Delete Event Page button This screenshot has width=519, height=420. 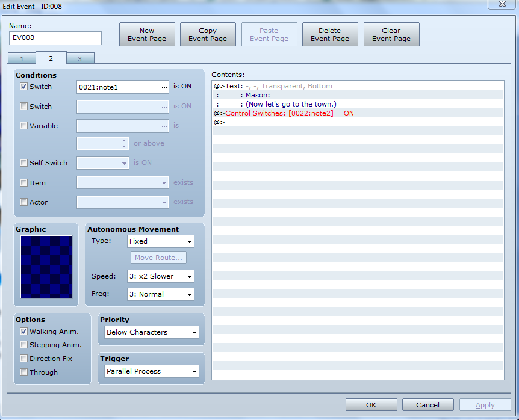coord(330,34)
